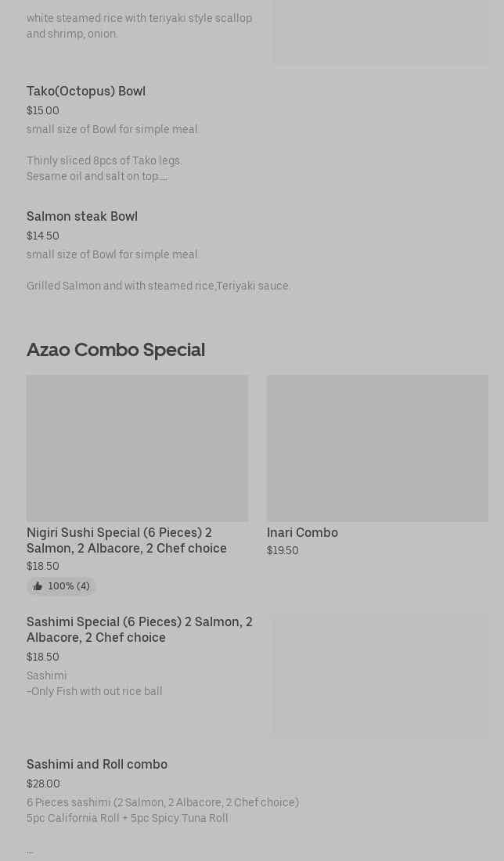Click the thumbs-up icon under Nigiri Sushi Special

coord(38,586)
